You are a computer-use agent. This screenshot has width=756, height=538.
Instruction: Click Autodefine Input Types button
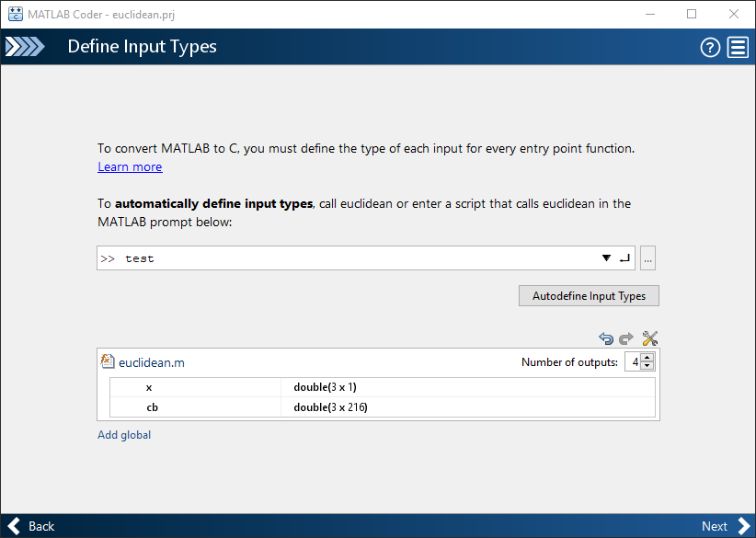tap(589, 296)
